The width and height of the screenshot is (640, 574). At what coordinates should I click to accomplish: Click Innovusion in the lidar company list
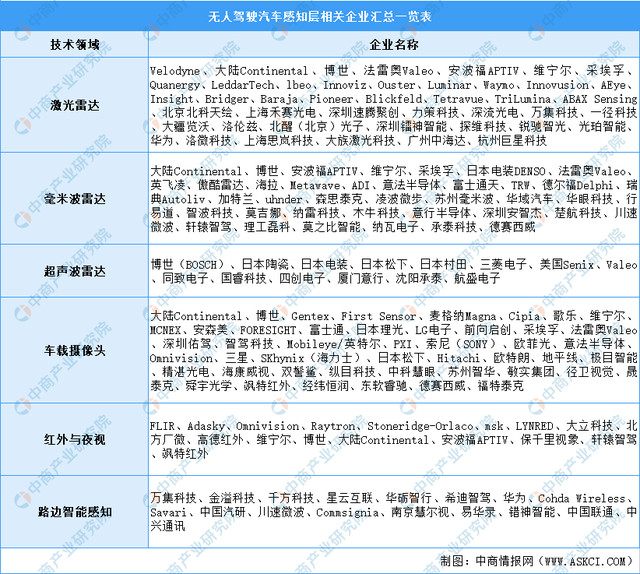click(557, 85)
